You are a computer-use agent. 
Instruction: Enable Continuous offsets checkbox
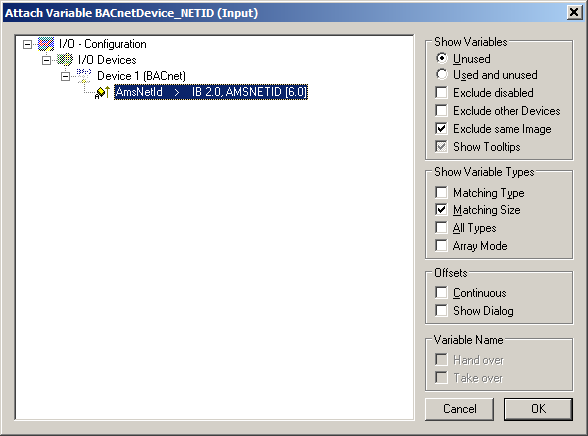(x=441, y=292)
